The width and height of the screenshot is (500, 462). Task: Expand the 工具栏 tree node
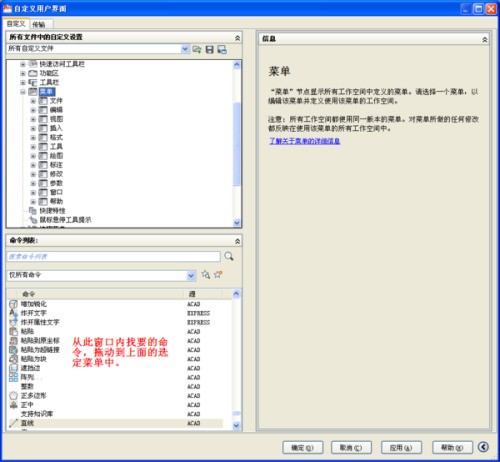tap(23, 82)
